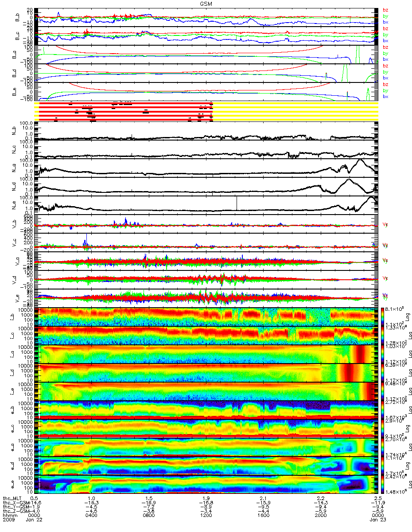The height and width of the screenshot is (532, 412).
Task: Click the bx legend in B_b panel
Action: (x=385, y=22)
